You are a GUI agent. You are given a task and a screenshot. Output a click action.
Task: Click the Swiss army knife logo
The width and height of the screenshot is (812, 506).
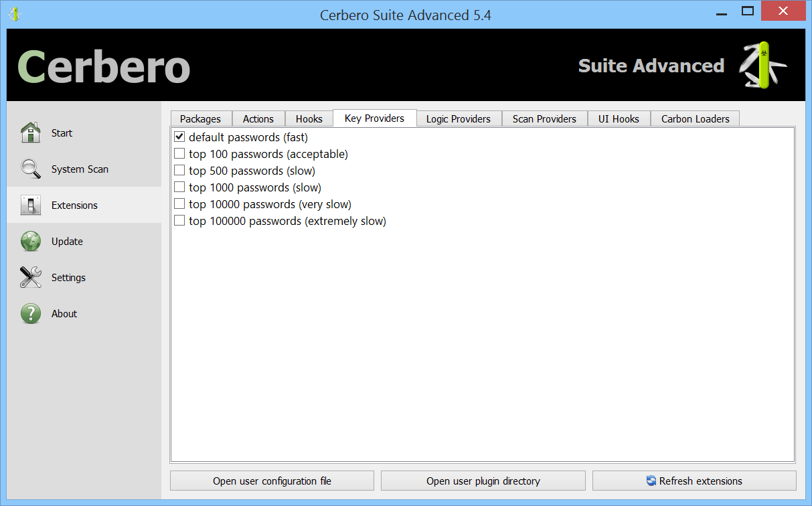click(762, 65)
